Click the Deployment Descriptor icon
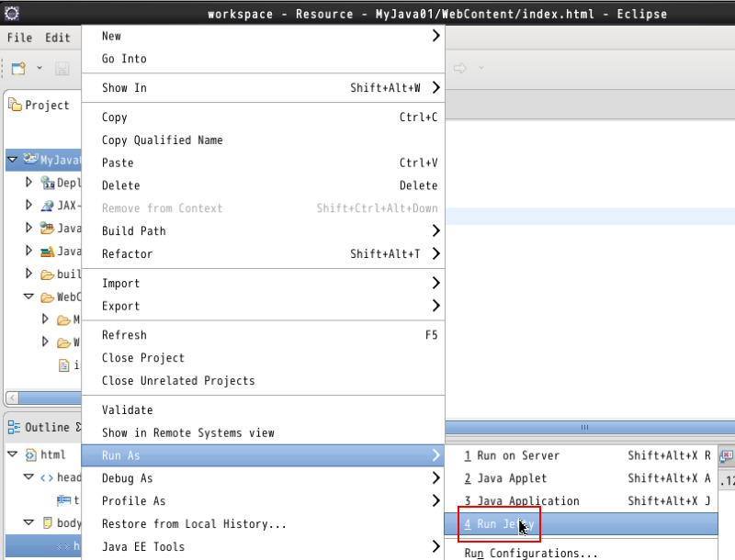 48,183
